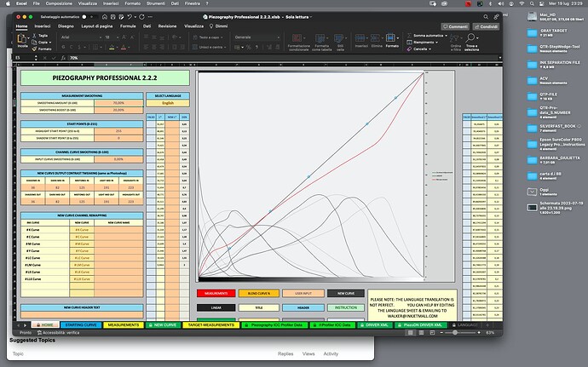
Task: Switch to DRIVER XML sheet tab
Action: pyautogui.click(x=374, y=325)
